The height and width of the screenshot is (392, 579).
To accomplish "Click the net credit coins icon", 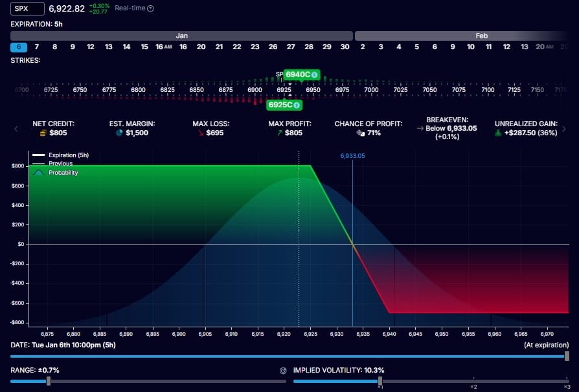I will pos(43,133).
